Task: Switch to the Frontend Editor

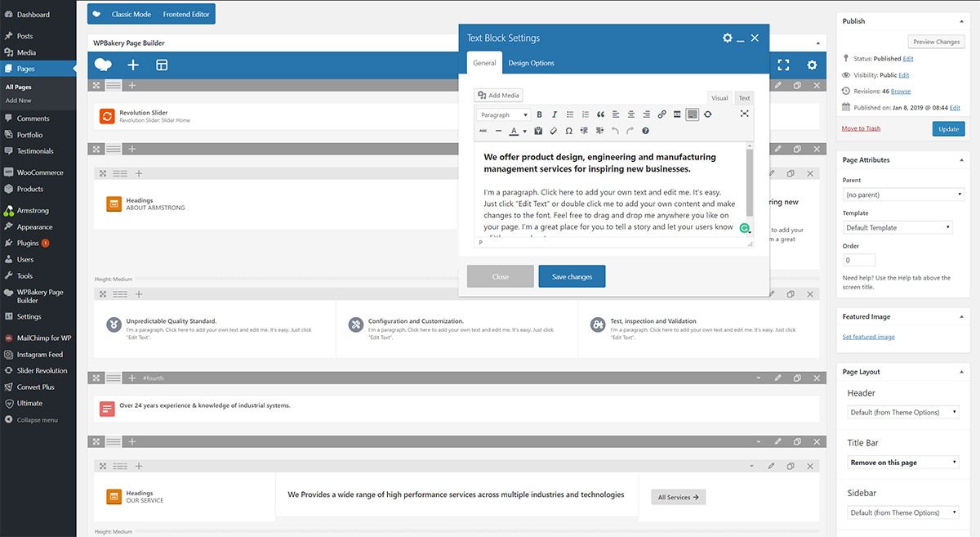Action: [x=186, y=15]
